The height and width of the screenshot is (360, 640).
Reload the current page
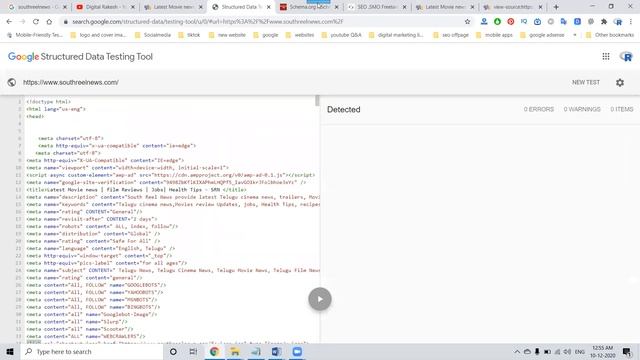point(36,22)
